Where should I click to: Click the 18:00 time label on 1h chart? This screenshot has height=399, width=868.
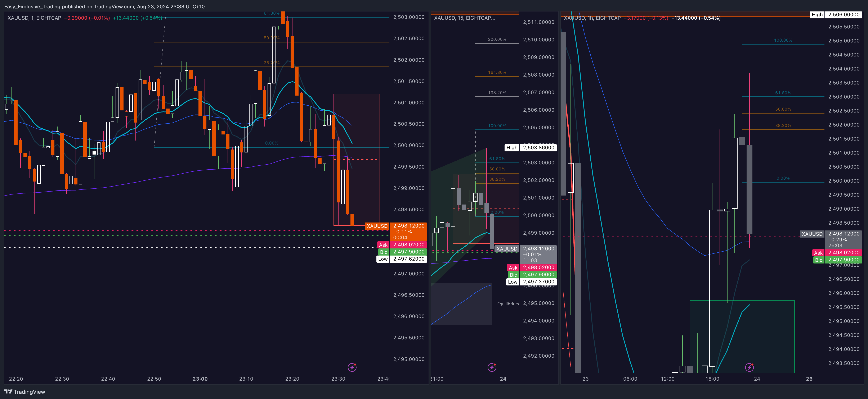tap(712, 379)
